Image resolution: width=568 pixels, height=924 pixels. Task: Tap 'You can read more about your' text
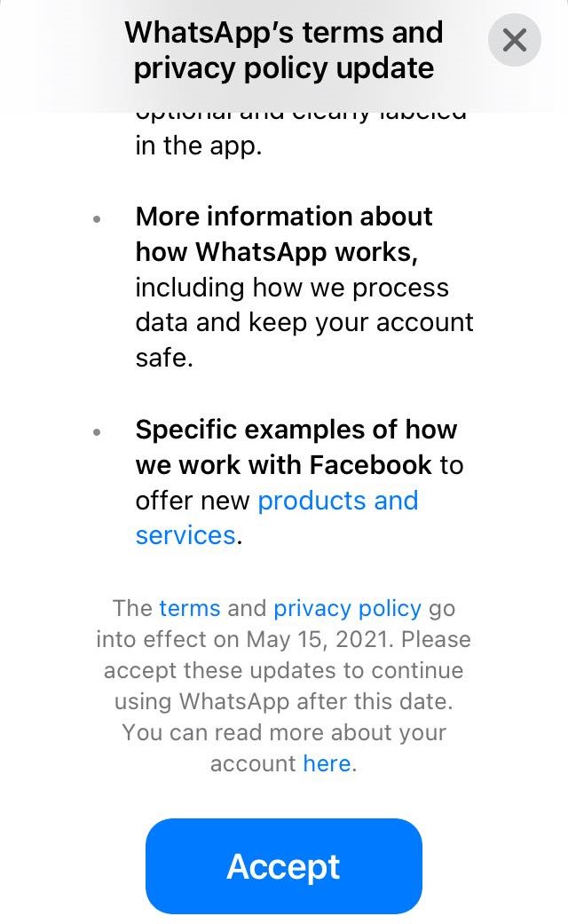[x=284, y=732]
